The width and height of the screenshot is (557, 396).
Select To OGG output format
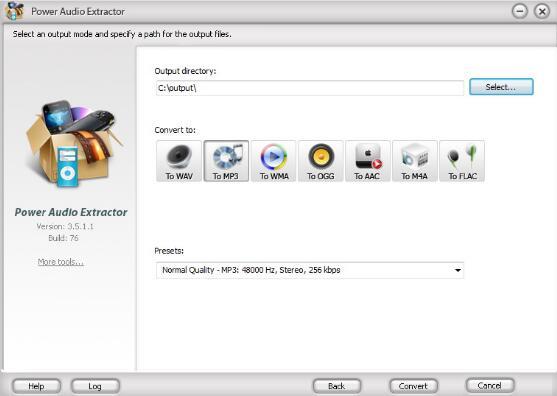click(x=321, y=161)
